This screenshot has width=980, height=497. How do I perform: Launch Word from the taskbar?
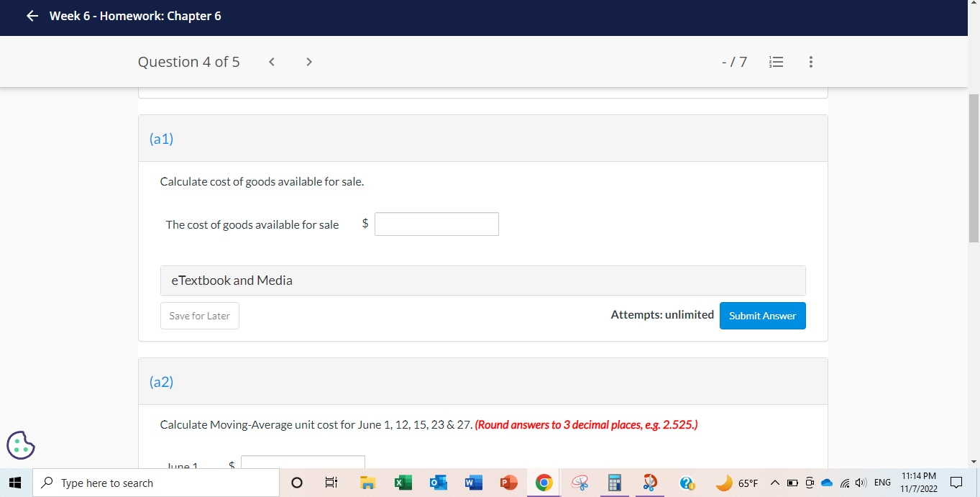pyautogui.click(x=473, y=483)
